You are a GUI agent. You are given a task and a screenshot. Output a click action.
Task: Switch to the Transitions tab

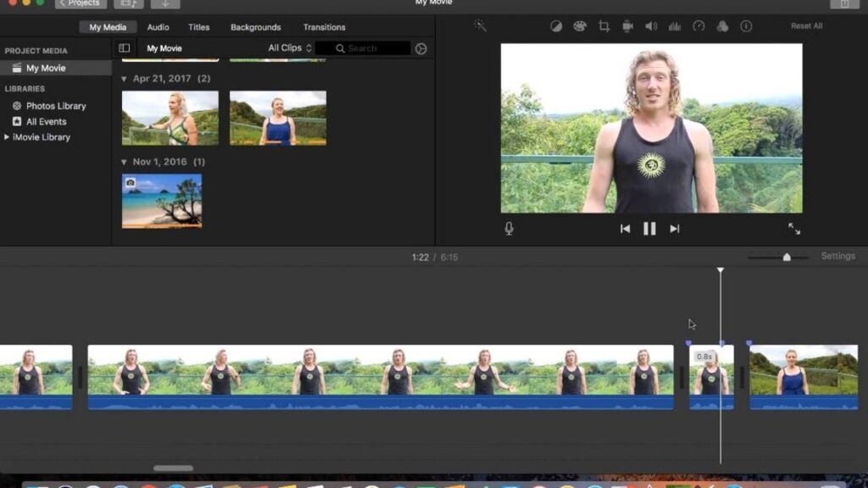(x=324, y=27)
